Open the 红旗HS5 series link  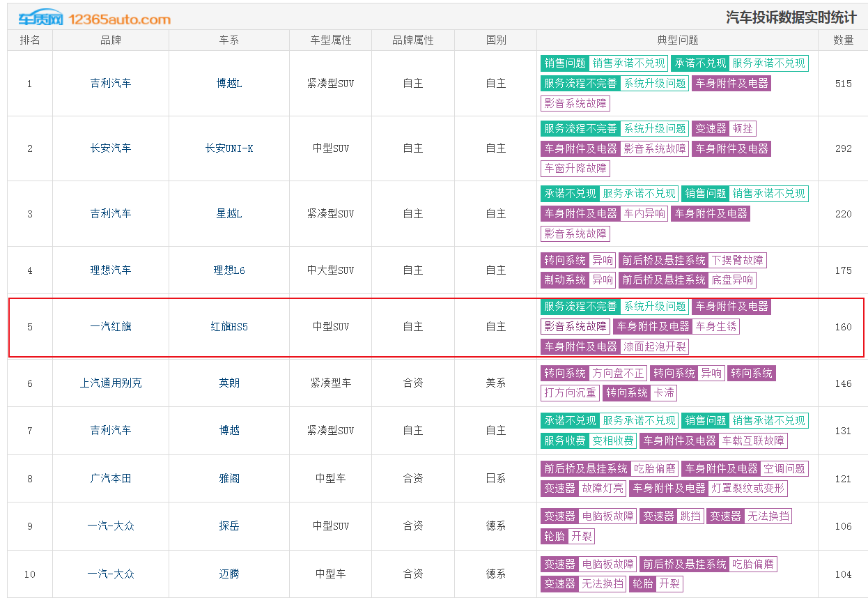click(x=229, y=327)
